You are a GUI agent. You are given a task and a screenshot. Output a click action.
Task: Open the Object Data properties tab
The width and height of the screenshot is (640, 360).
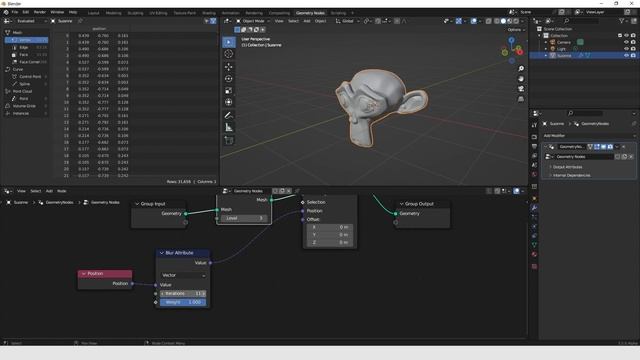tap(534, 245)
